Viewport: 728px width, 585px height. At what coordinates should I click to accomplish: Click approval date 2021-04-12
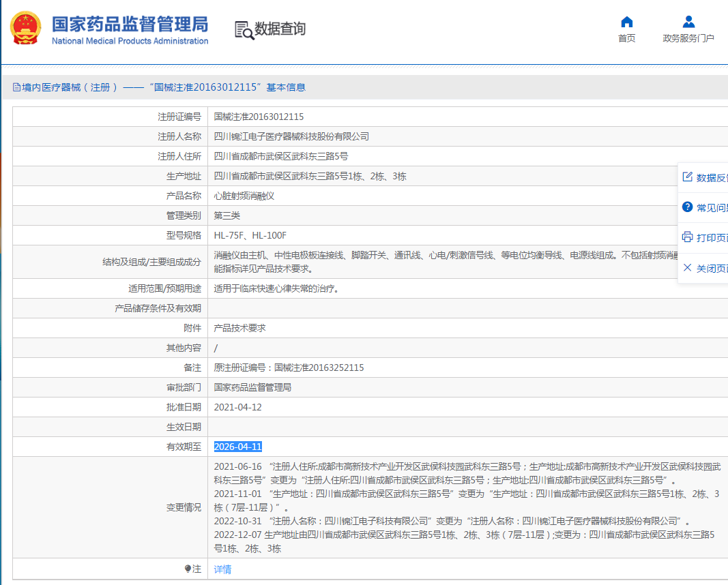237,407
